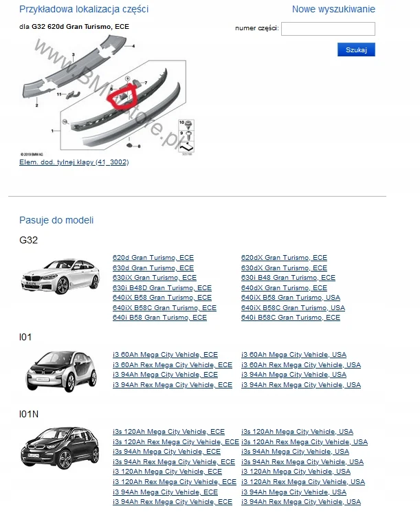Open i3s 120Ah Mega City Vehicle, ECE link

[168, 432]
